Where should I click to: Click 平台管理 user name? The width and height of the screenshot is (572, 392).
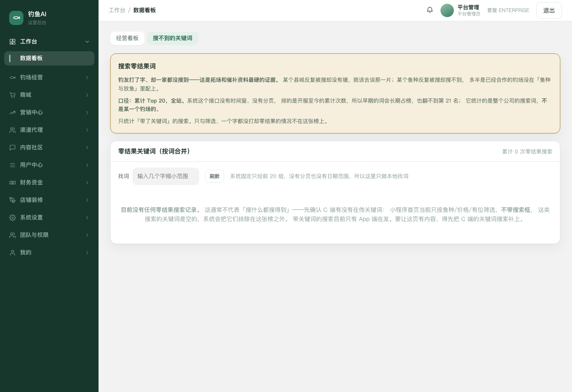pyautogui.click(x=468, y=7)
